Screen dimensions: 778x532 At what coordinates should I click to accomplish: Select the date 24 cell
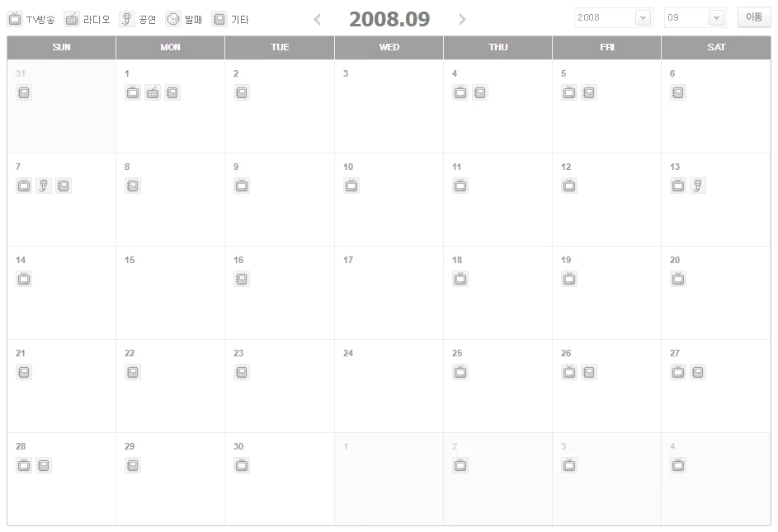click(389, 386)
